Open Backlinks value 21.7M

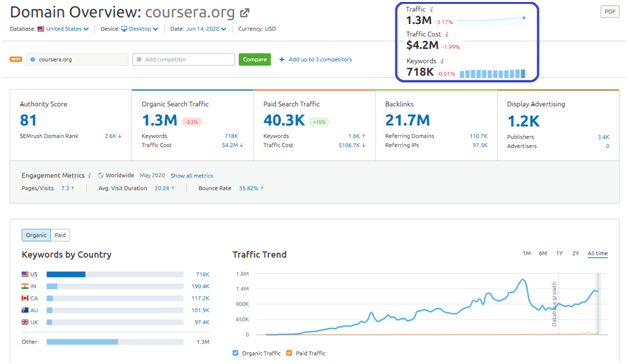pos(407,120)
